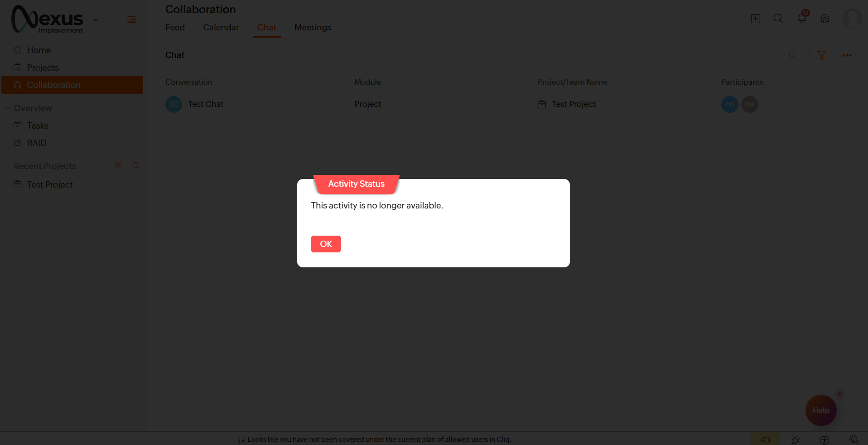The height and width of the screenshot is (445, 868).
Task: Open the Test Project link
Action: click(574, 104)
